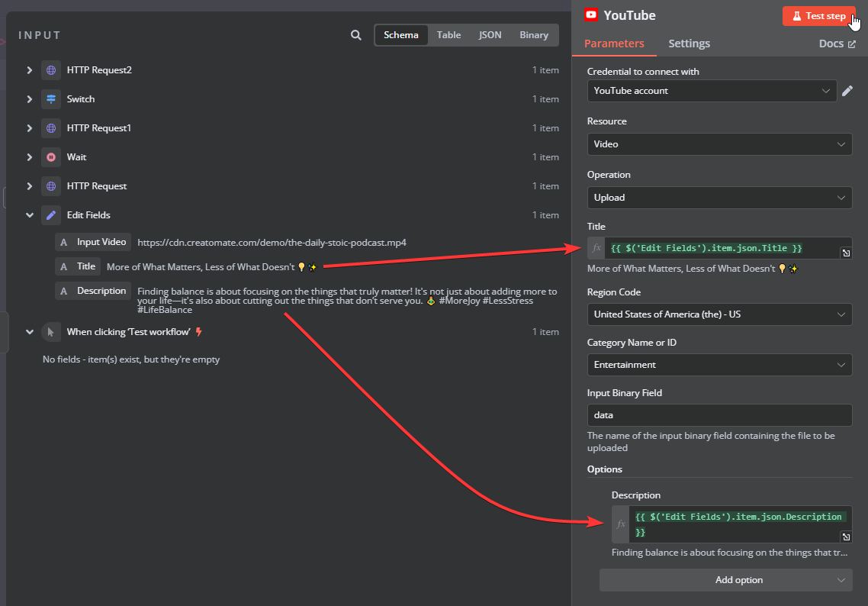
Task: Click the manual trigger cursor icon
Action: 51,332
